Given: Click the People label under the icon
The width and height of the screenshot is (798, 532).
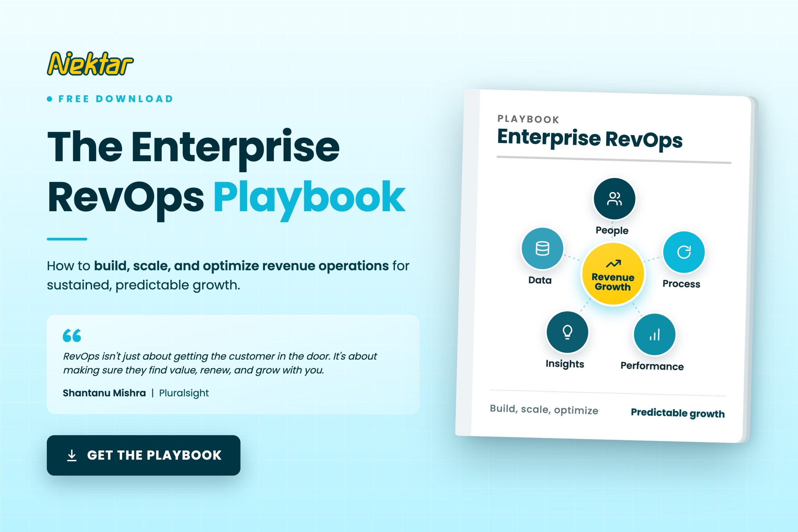Looking at the screenshot, I should (x=612, y=230).
